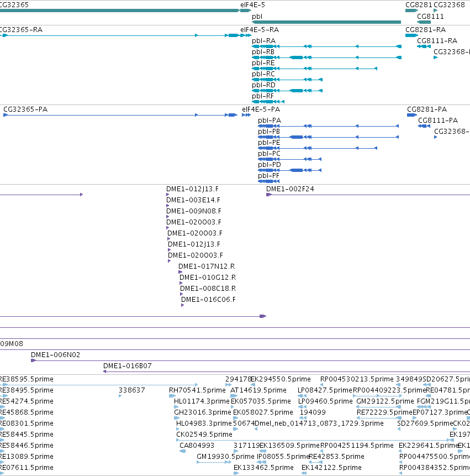Image resolution: width=470 pixels, height=476 pixels.
Task: Select the pbl-RD transcript label
Action: [x=263, y=85]
